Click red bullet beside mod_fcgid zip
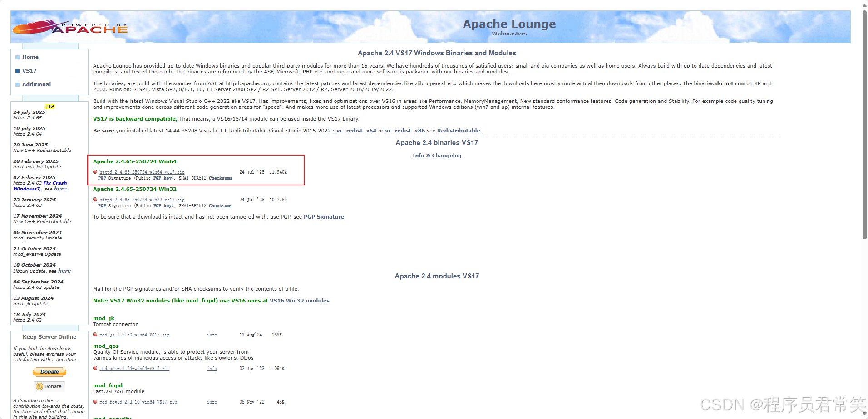The width and height of the screenshot is (868, 419). click(95, 402)
